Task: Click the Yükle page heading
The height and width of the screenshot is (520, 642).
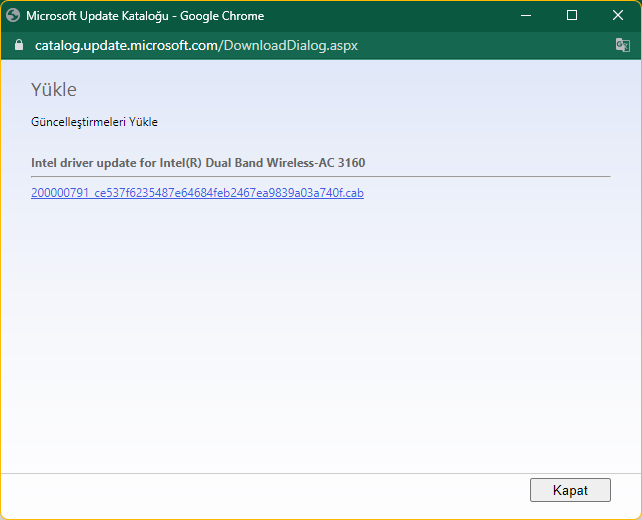Action: pos(54,90)
